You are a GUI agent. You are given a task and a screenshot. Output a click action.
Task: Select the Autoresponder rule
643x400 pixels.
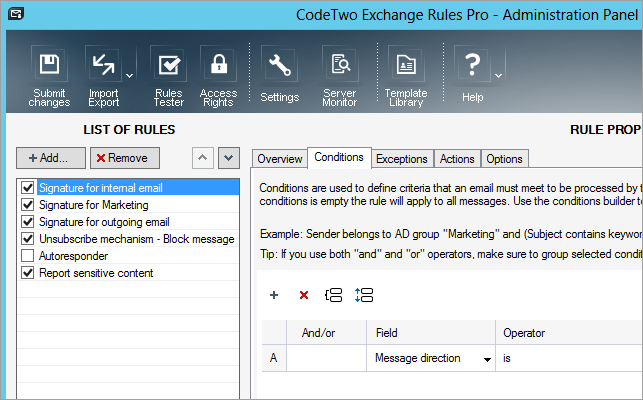click(x=138, y=256)
